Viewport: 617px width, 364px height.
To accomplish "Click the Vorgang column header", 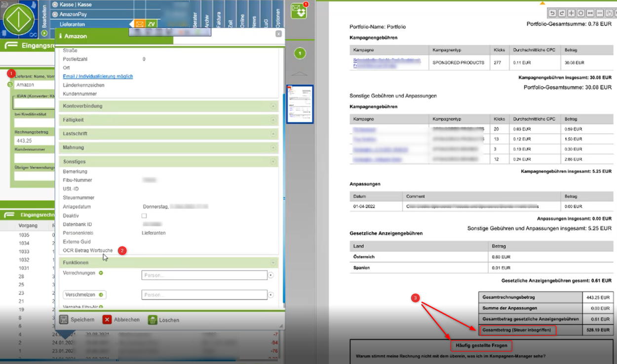I will coord(28,225).
